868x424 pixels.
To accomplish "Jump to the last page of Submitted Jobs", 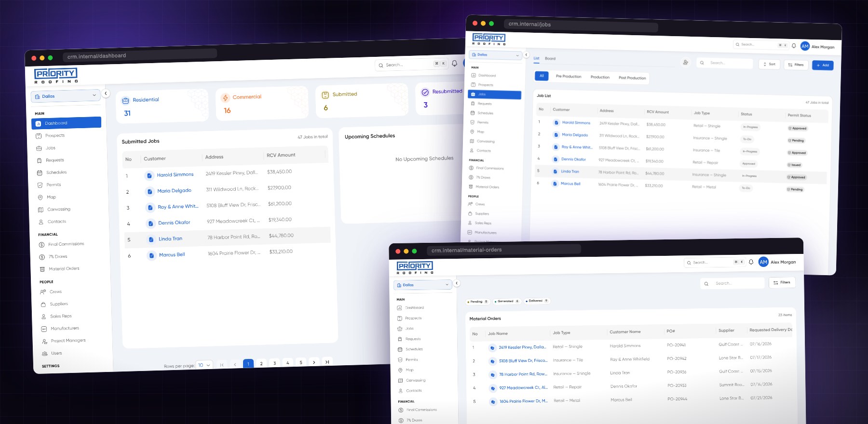I will (x=327, y=362).
